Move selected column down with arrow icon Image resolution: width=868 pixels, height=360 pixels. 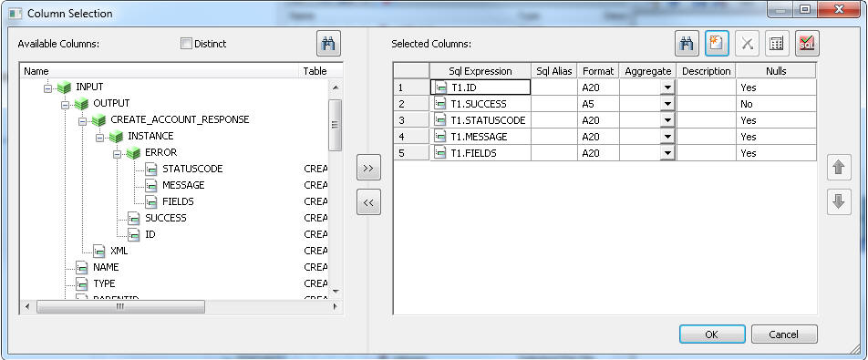pyautogui.click(x=838, y=201)
